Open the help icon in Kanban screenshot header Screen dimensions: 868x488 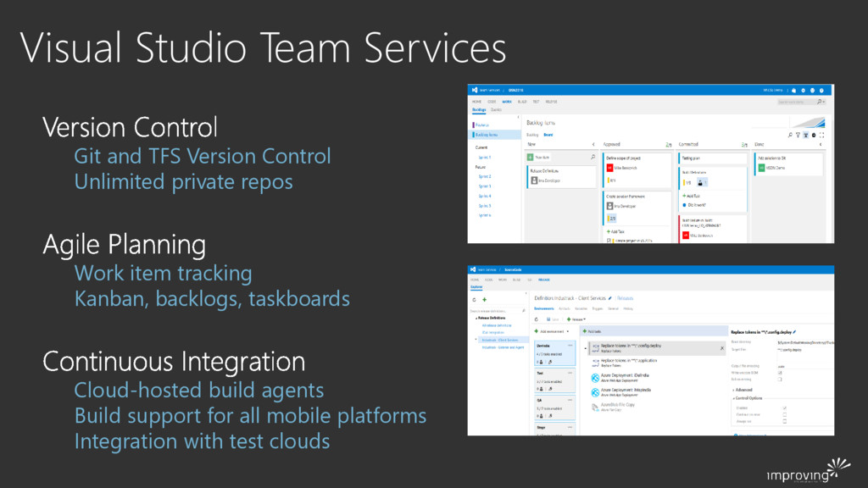pyautogui.click(x=821, y=90)
